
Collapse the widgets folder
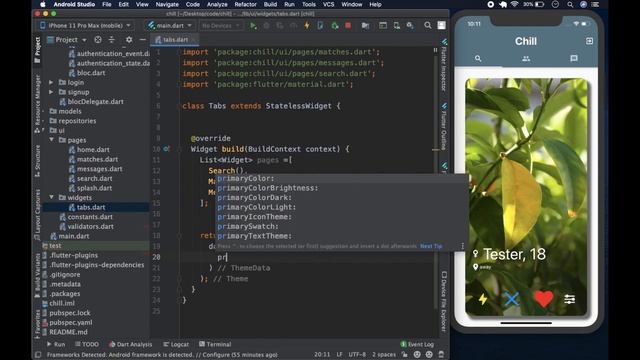point(51,197)
